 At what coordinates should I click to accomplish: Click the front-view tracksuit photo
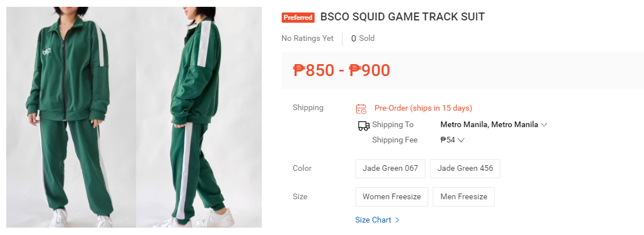coord(71,117)
